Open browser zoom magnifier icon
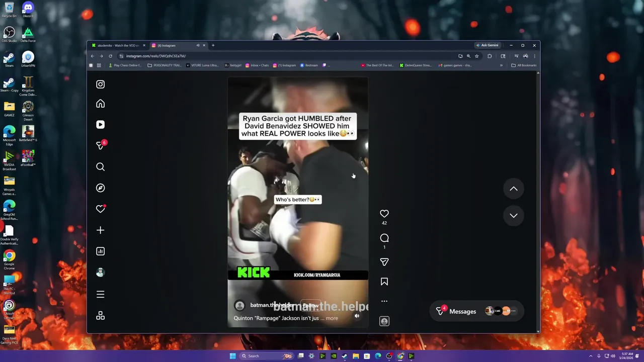The height and width of the screenshot is (362, 644). tap(468, 56)
